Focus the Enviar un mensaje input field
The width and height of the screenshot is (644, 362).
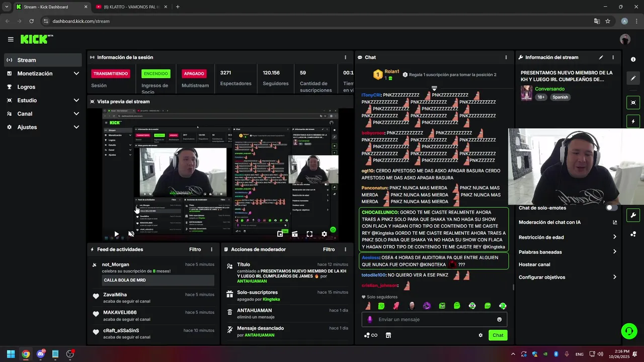tap(434, 319)
